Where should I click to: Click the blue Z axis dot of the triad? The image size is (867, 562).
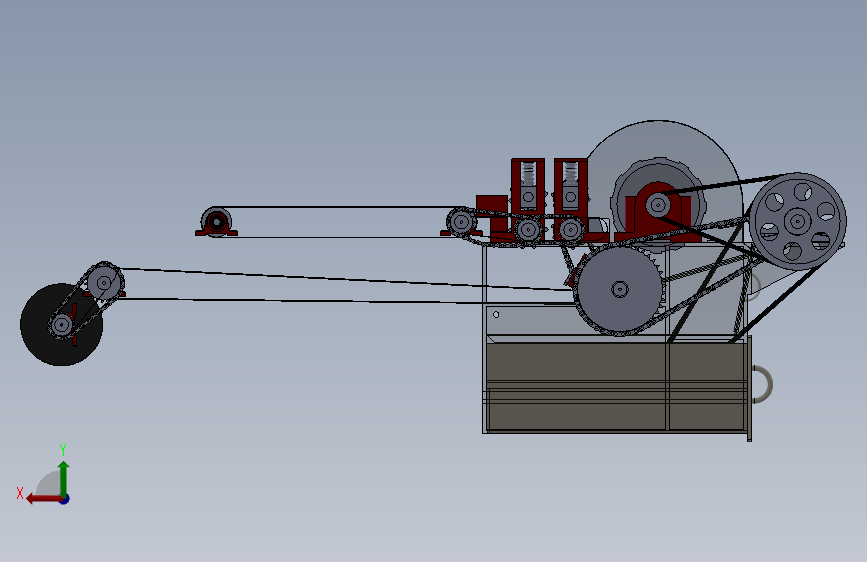point(65,499)
